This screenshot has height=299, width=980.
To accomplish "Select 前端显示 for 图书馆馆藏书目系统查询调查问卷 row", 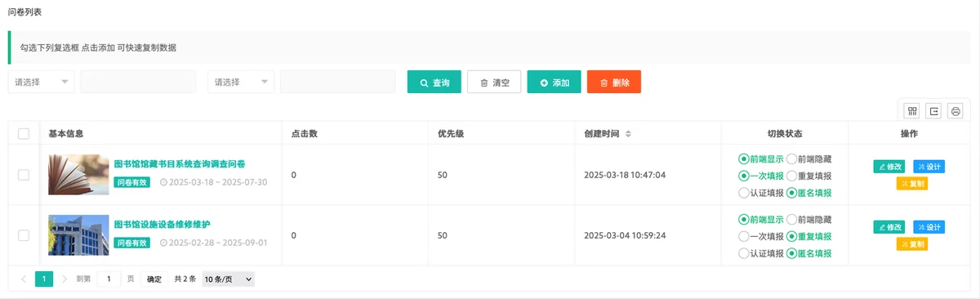I will [761, 158].
